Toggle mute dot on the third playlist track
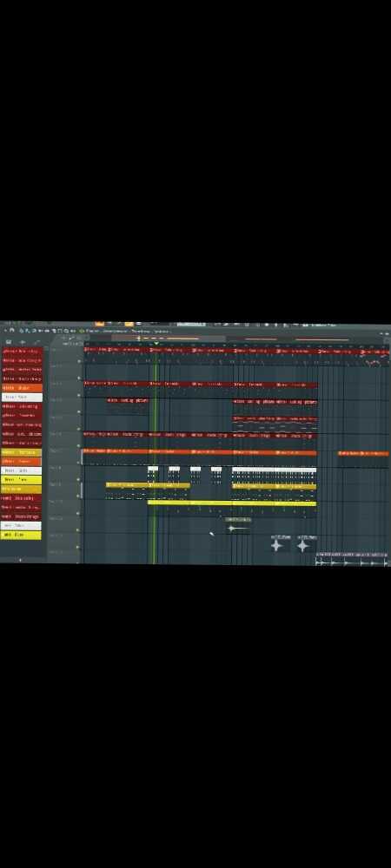The image size is (391, 868). 80,395
